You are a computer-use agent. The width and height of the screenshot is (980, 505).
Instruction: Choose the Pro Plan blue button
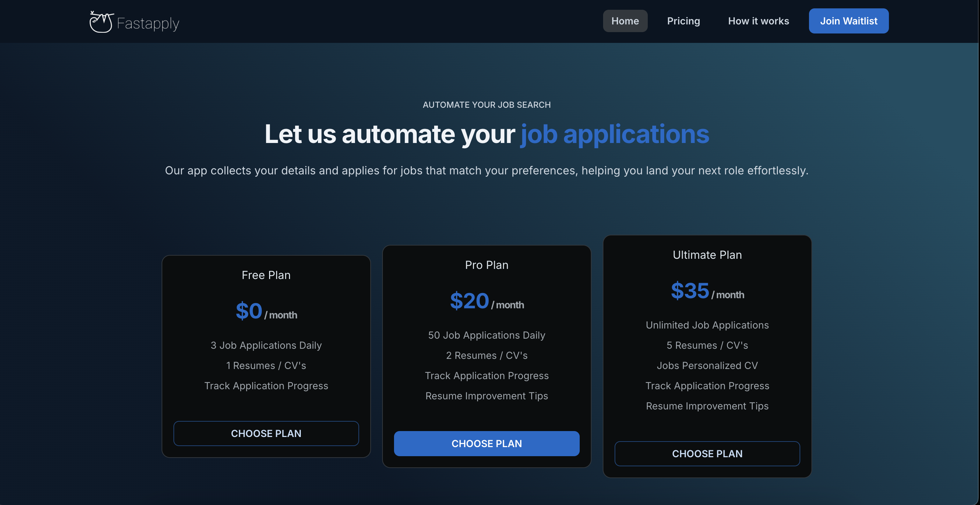[486, 443]
